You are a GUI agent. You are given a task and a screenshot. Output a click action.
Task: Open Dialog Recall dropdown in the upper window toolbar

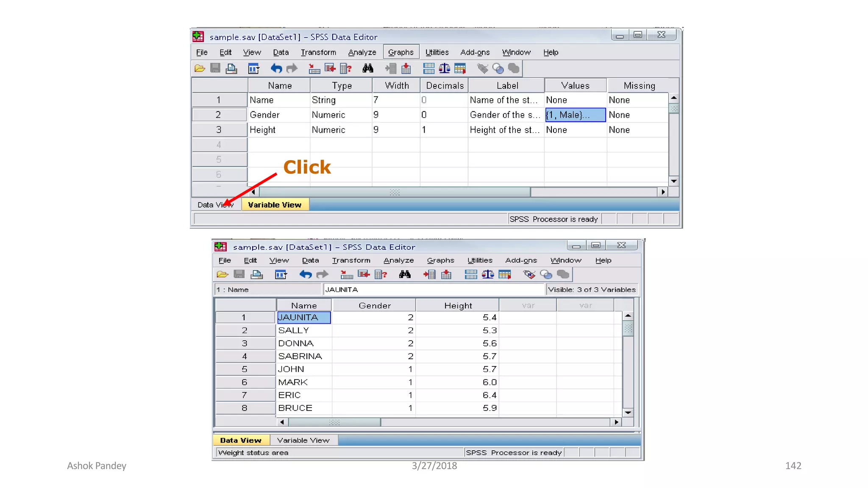point(253,68)
